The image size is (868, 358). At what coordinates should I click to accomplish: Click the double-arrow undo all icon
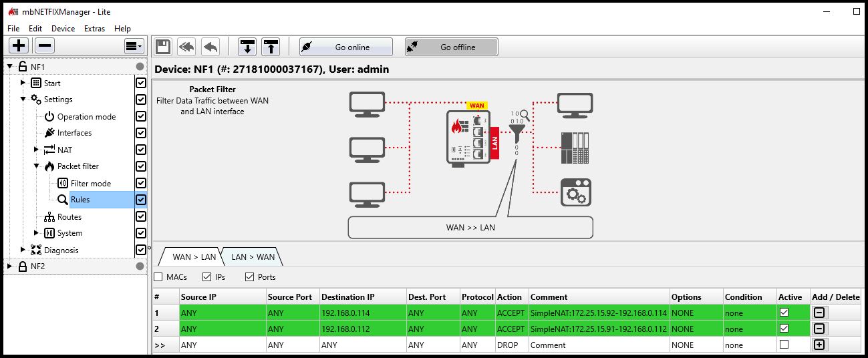186,47
